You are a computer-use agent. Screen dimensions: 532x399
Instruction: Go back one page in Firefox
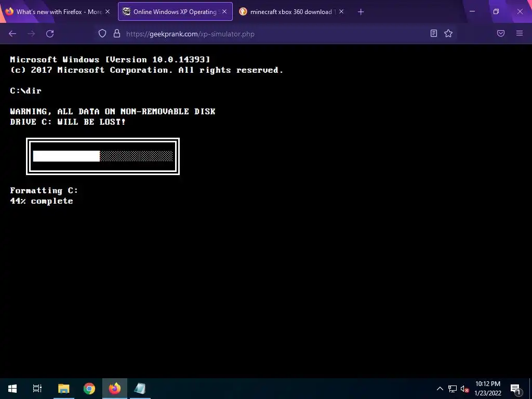12,34
